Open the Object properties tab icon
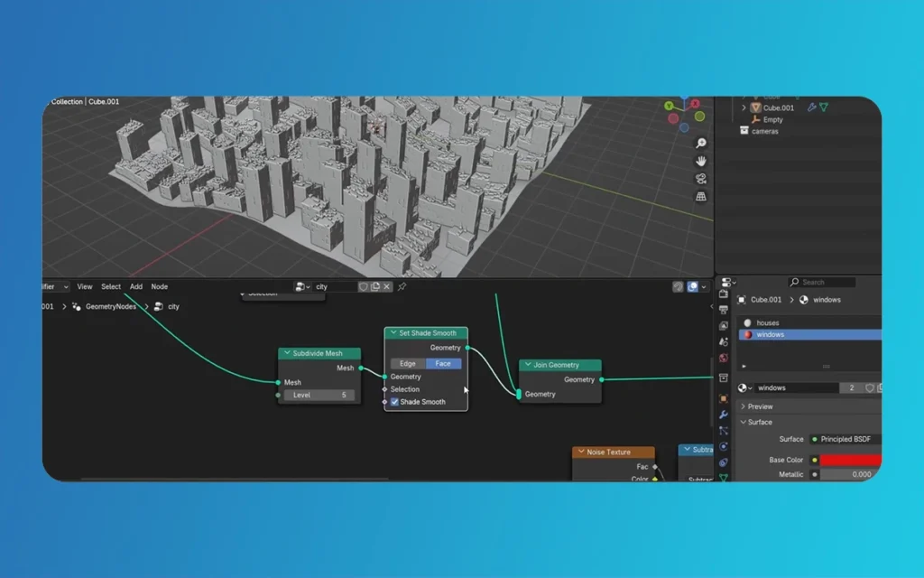This screenshot has height=578, width=924. pos(724,398)
